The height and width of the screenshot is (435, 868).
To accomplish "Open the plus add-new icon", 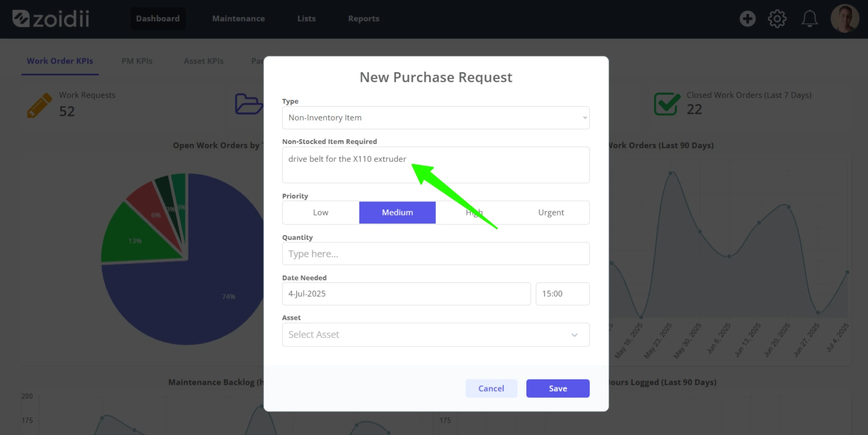I will [748, 19].
